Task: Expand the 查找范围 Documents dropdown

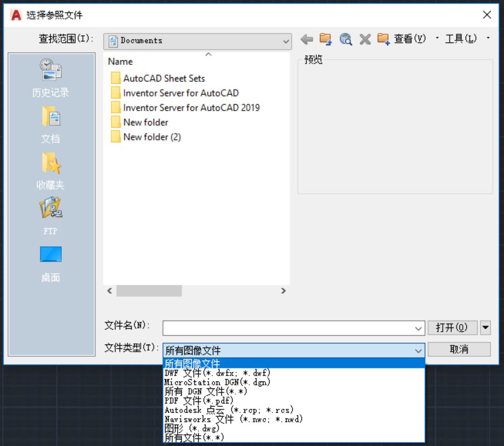Action: click(x=286, y=42)
